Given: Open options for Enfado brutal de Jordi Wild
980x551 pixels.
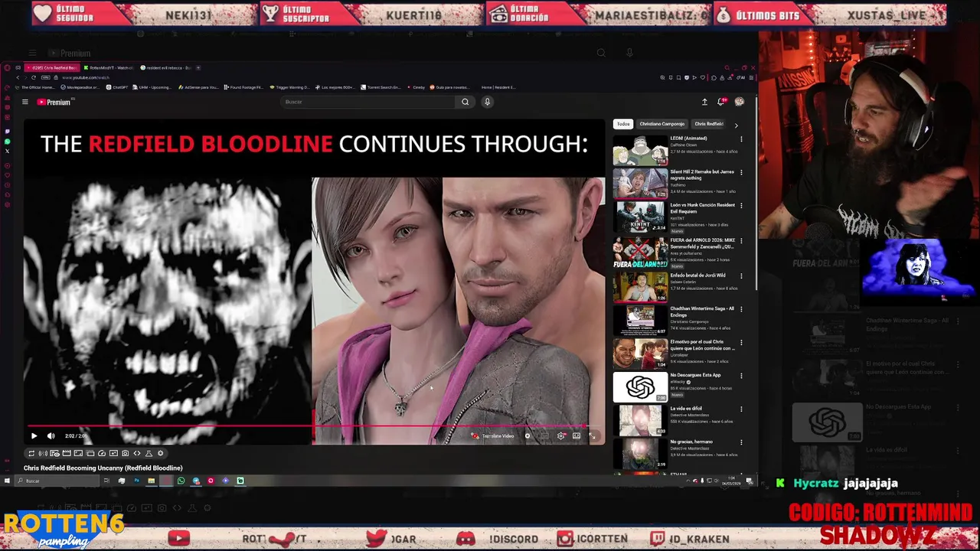Looking at the screenshot, I should [x=741, y=275].
